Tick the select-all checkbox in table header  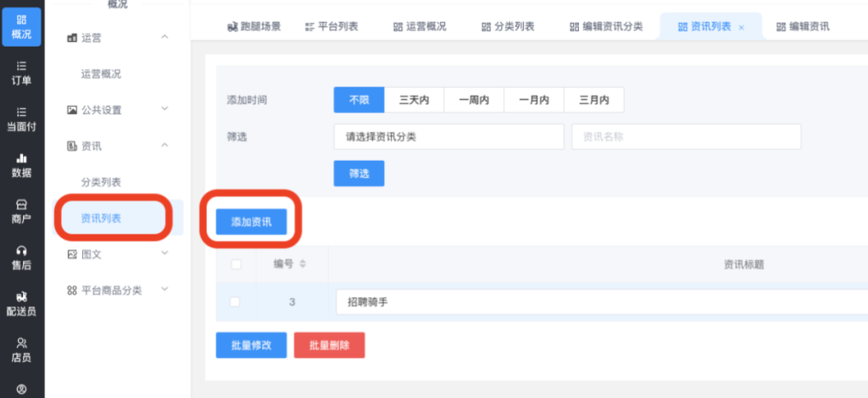tap(236, 264)
